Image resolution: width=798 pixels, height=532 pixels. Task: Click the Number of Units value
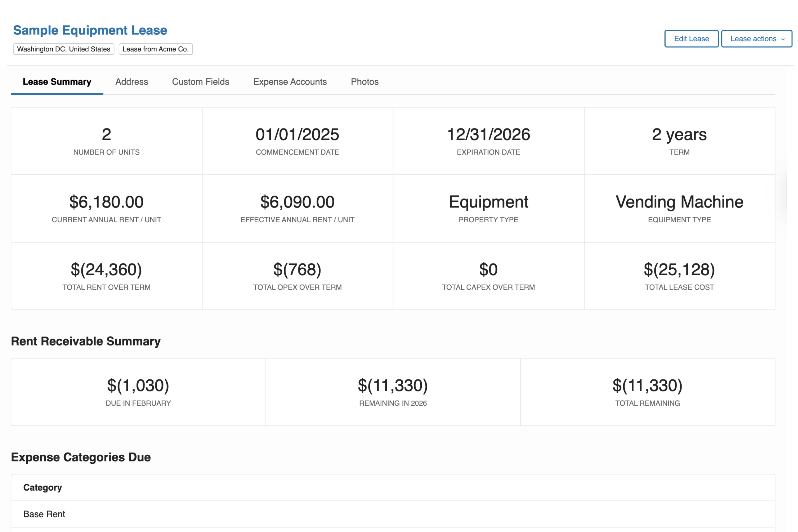(106, 134)
